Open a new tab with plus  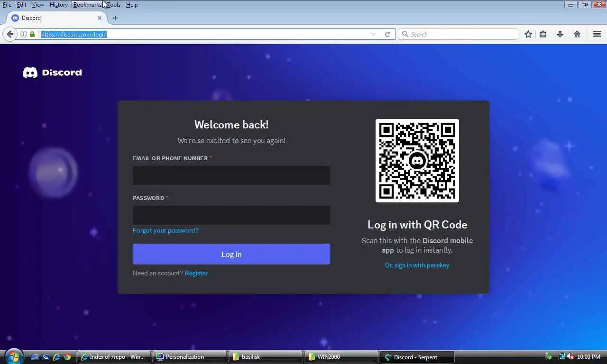115,18
